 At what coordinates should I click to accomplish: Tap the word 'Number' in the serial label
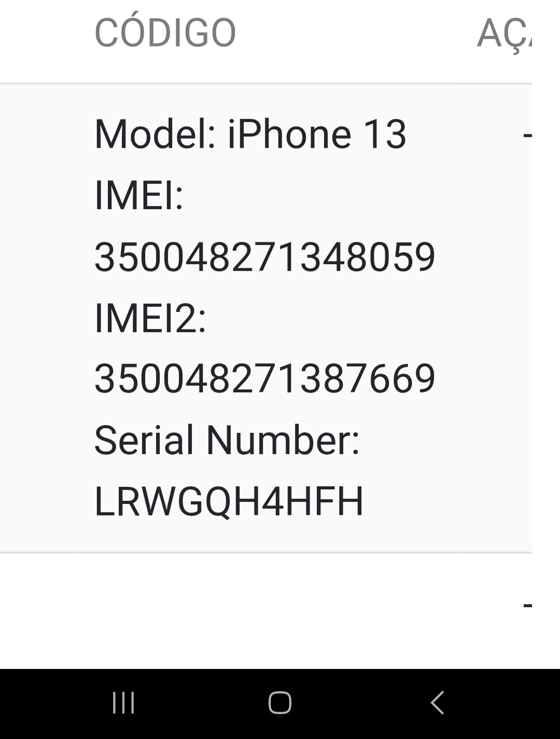pyautogui.click(x=277, y=441)
